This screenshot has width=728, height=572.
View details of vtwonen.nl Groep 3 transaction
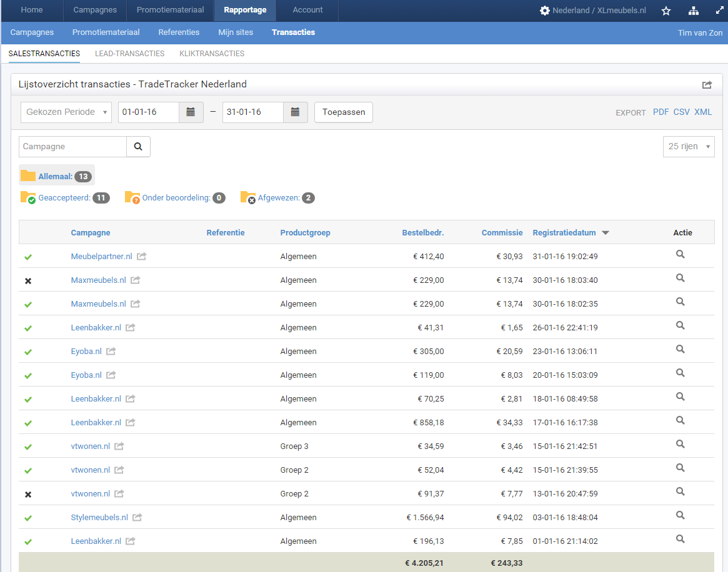tap(680, 444)
